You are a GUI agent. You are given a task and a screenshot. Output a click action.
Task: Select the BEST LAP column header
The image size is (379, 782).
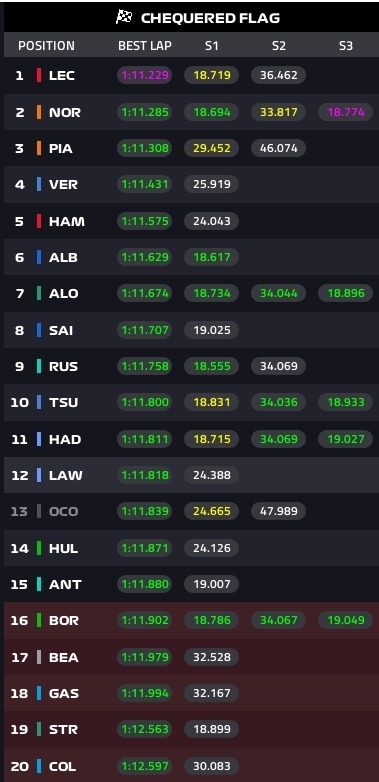click(145, 46)
